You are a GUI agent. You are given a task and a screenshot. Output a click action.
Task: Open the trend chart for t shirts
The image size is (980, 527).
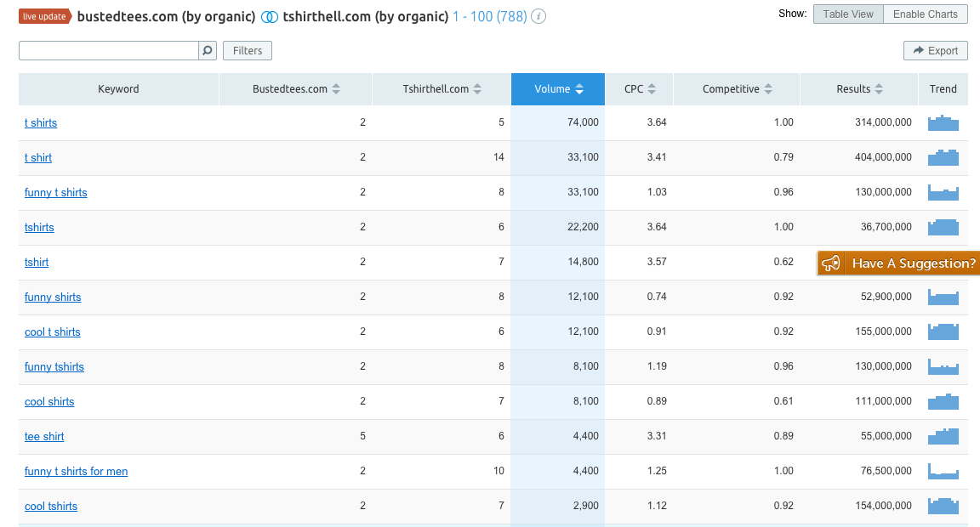pyautogui.click(x=943, y=123)
